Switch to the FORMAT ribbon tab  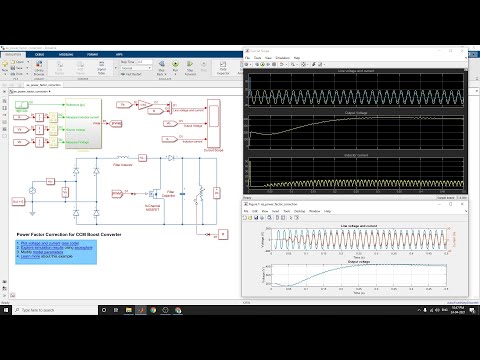point(93,54)
